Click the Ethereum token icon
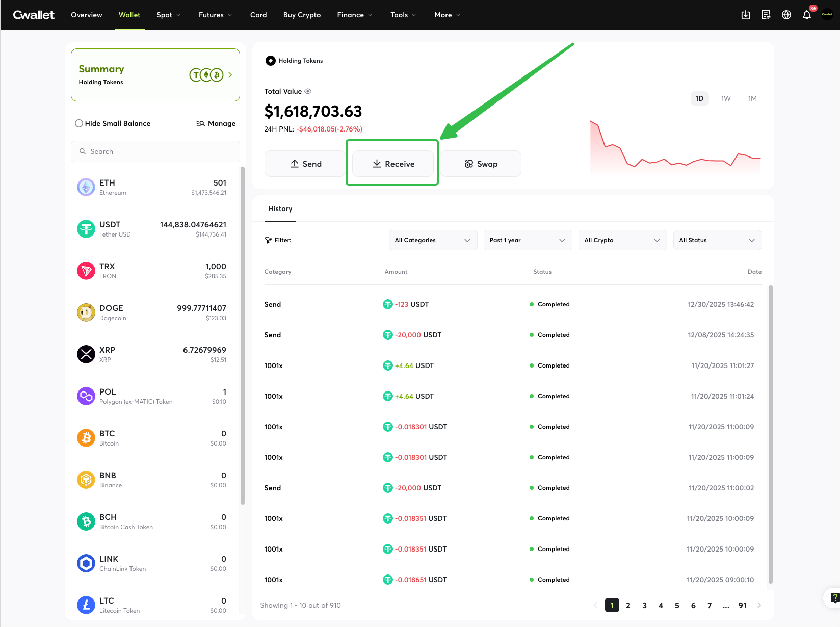The width and height of the screenshot is (840, 627). pos(86,187)
